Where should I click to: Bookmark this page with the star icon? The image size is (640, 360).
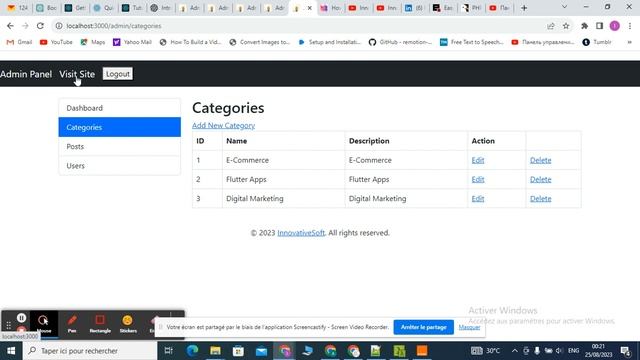pyautogui.click(x=566, y=26)
